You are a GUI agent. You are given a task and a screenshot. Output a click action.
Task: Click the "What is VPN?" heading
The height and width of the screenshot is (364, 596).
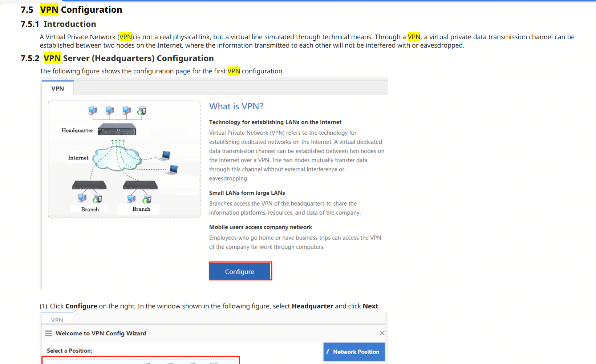pos(236,106)
